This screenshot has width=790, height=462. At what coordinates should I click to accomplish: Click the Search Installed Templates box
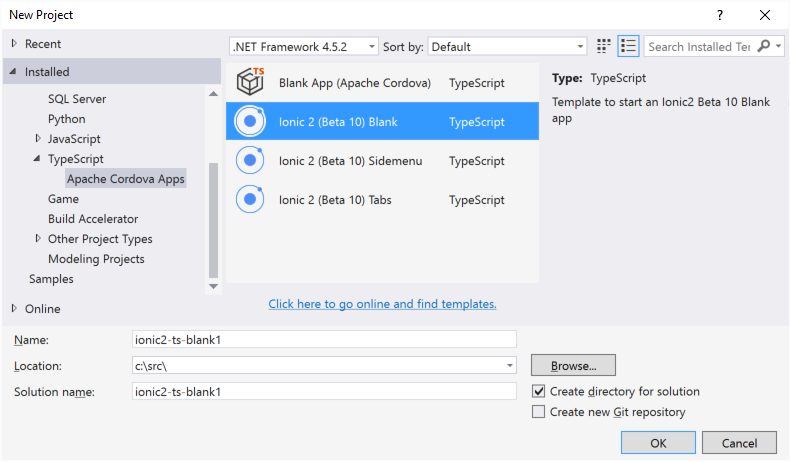700,46
